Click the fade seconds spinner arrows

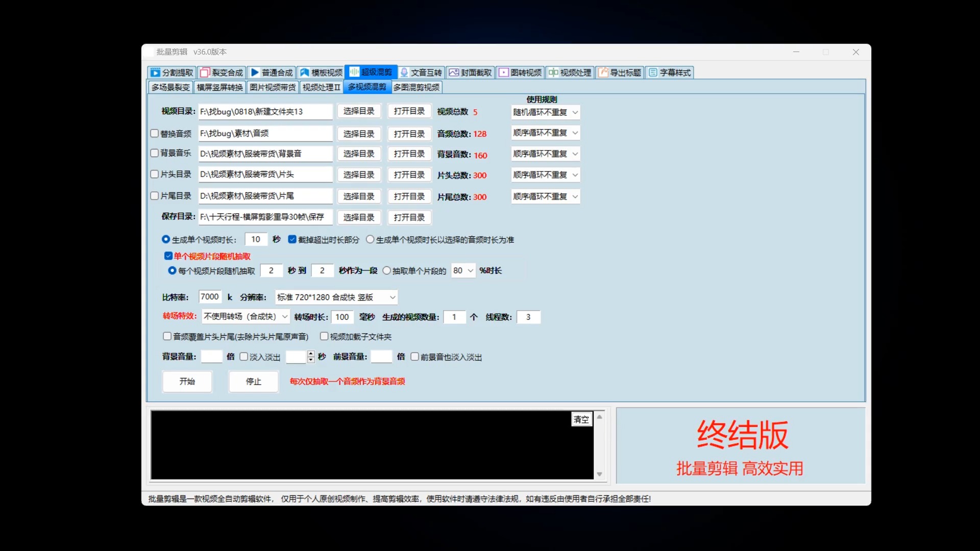tap(310, 357)
